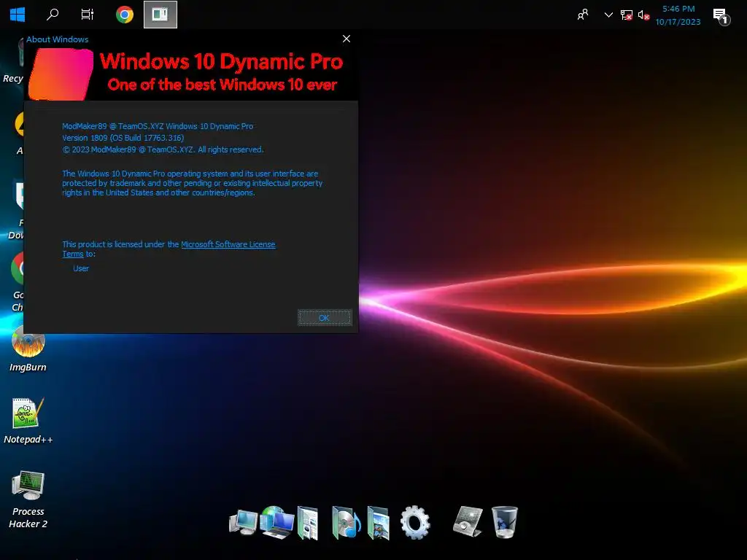
Task: Open the People icon in system tray
Action: pyautogui.click(x=583, y=15)
